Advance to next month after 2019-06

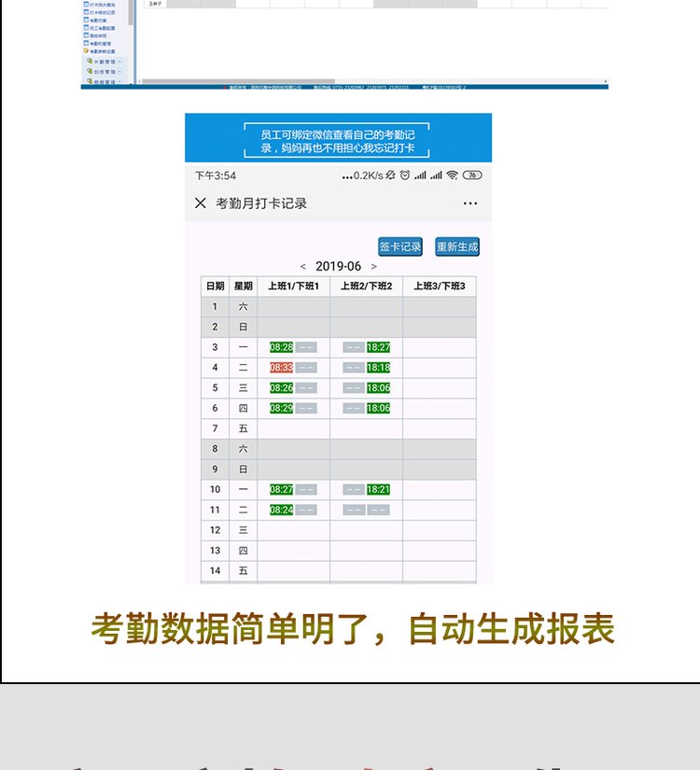374,267
